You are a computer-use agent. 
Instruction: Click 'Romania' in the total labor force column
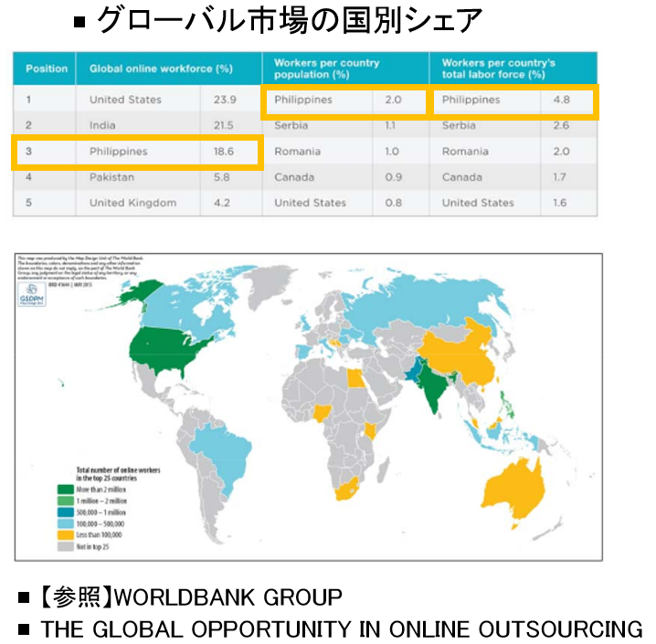[x=465, y=152]
